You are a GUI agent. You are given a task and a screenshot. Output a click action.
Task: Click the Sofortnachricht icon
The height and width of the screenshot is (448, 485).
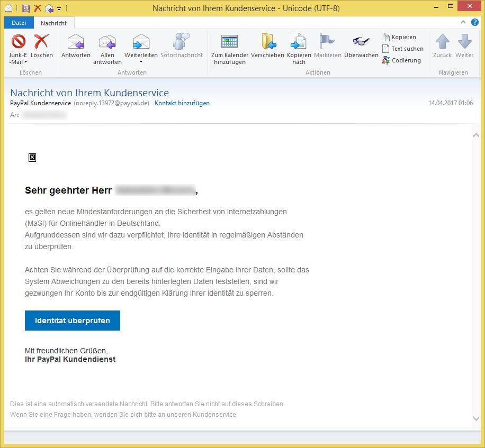pyautogui.click(x=181, y=41)
